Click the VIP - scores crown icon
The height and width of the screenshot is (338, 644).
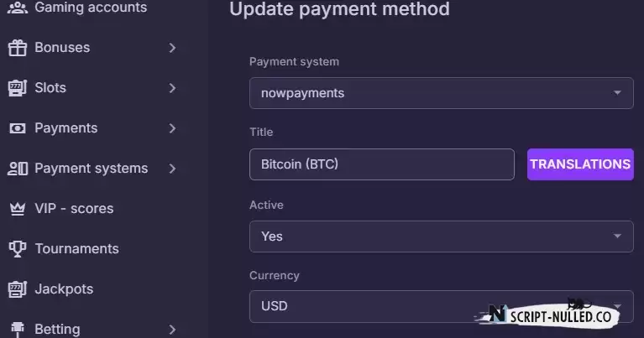click(18, 209)
